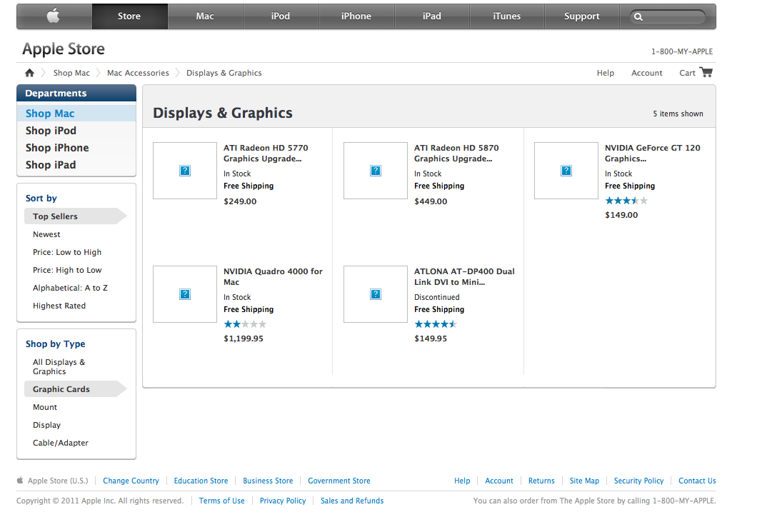This screenshot has width=762, height=532.
Task: Open ATI Radeon HD 5770 Graphics Upgrade title
Action: pyautogui.click(x=266, y=153)
